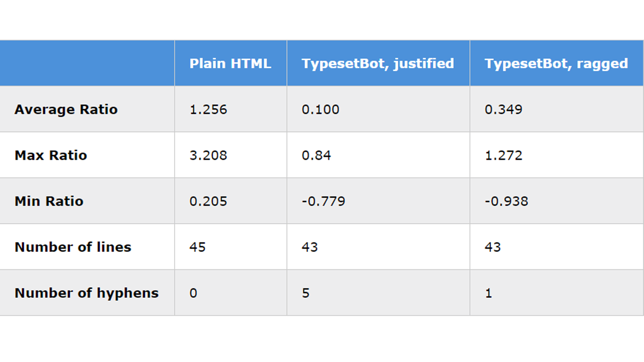Image resolution: width=644 pixels, height=362 pixels.
Task: Click the -0.938 min ratio cell
Action: pyautogui.click(x=506, y=201)
